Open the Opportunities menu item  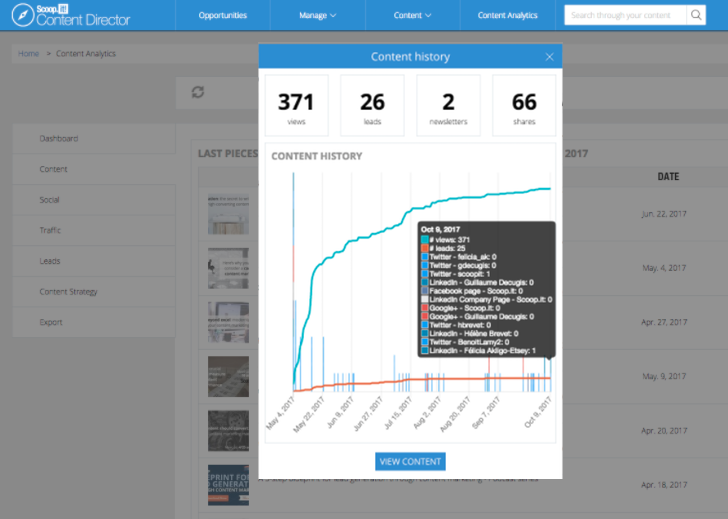tap(223, 16)
